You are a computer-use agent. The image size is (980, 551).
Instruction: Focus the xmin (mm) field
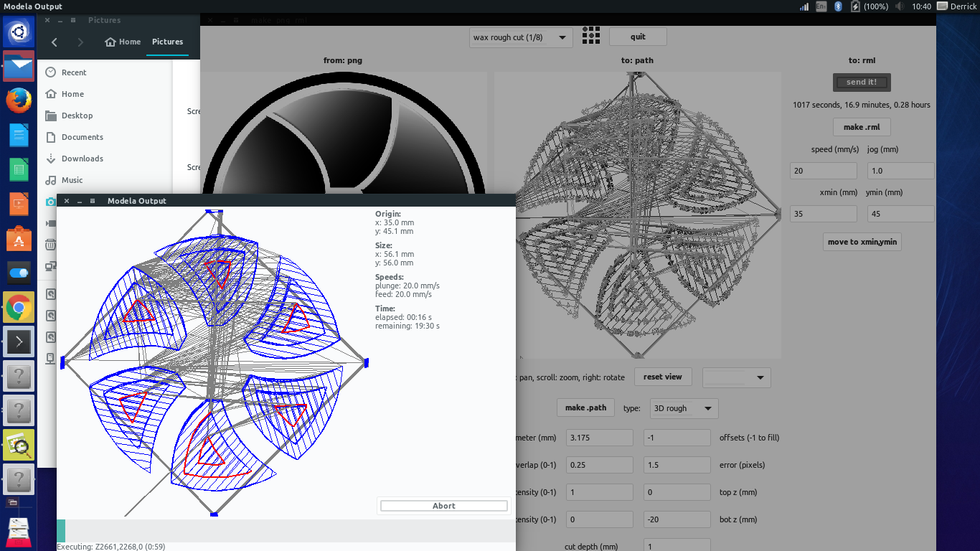[824, 214]
